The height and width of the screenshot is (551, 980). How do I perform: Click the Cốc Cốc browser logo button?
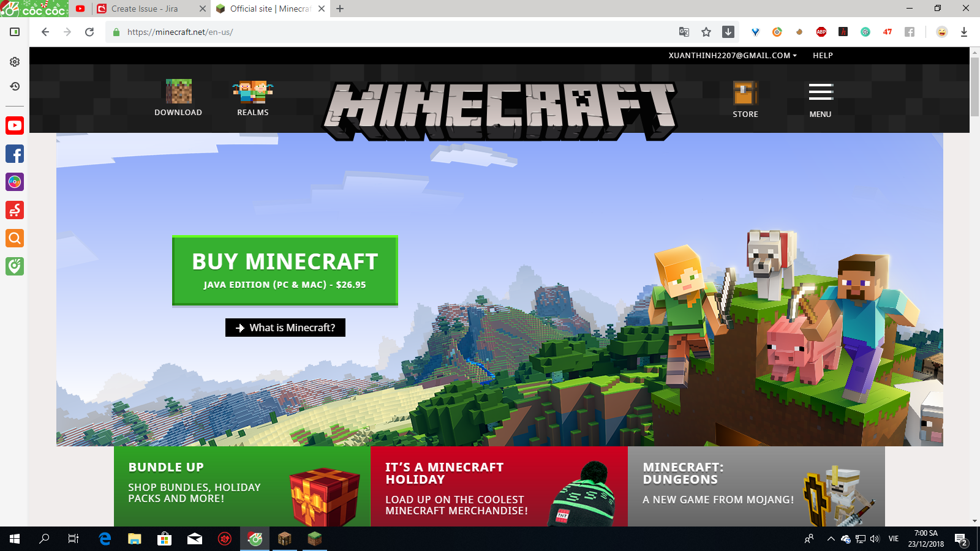pos(34,9)
